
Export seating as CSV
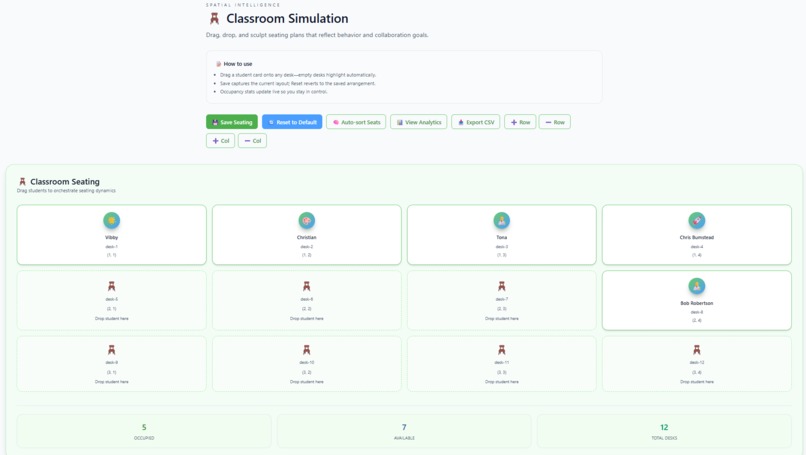(x=475, y=122)
